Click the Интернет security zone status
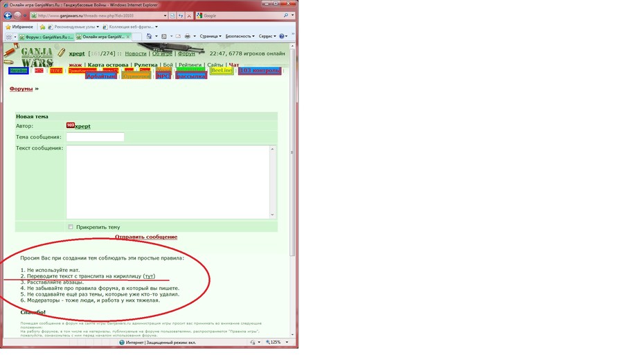The height and width of the screenshot is (362, 644). (x=157, y=343)
